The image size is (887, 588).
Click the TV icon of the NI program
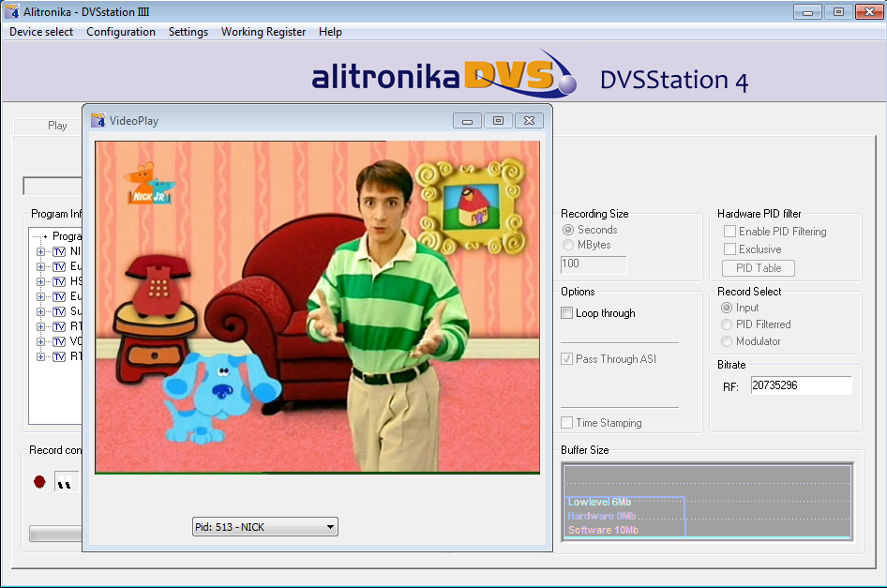[58, 251]
